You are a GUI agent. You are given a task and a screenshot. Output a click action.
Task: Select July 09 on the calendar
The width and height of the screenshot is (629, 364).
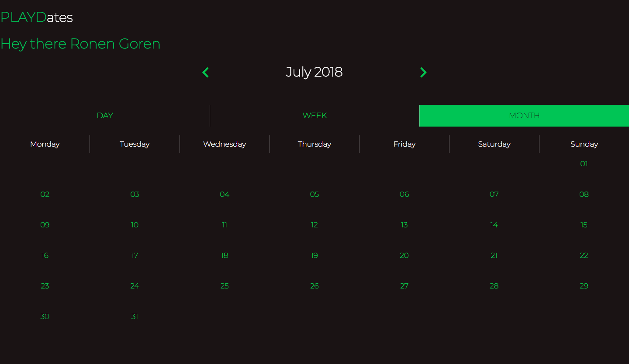pos(45,225)
